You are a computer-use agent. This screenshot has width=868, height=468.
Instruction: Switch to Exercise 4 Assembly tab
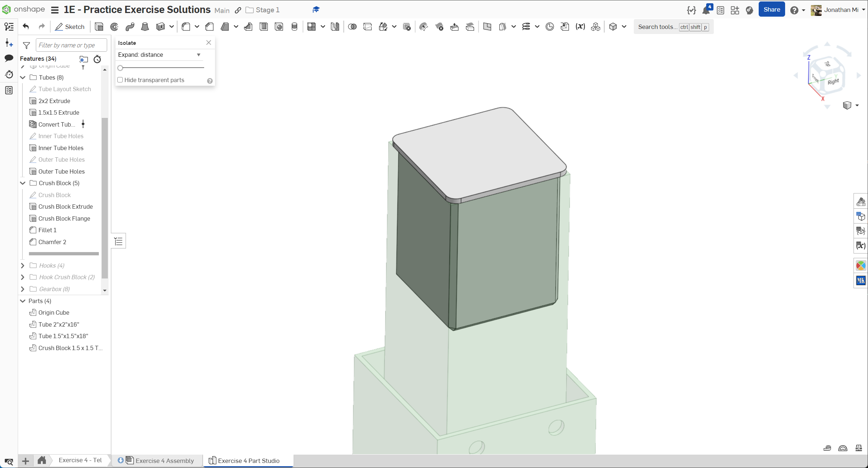tap(164, 460)
